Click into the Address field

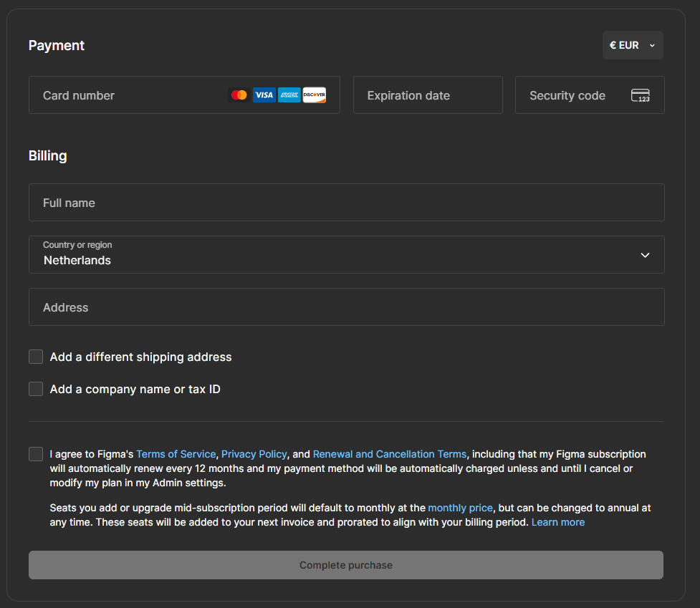(x=347, y=307)
